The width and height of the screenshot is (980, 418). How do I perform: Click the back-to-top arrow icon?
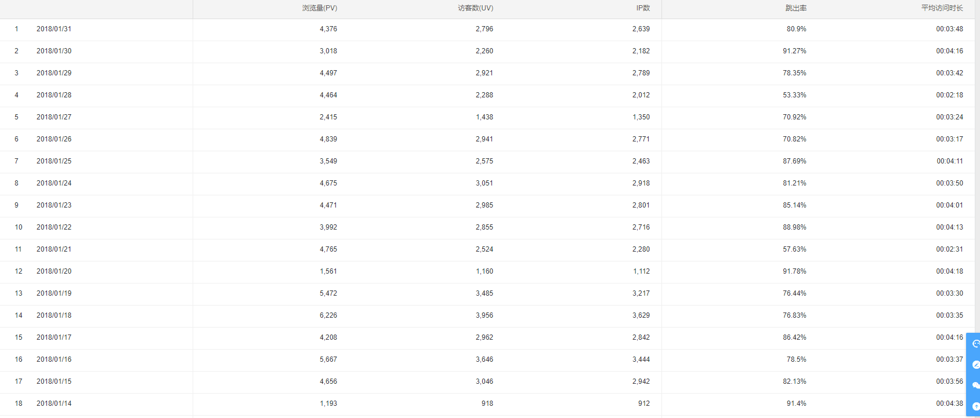pos(975,406)
